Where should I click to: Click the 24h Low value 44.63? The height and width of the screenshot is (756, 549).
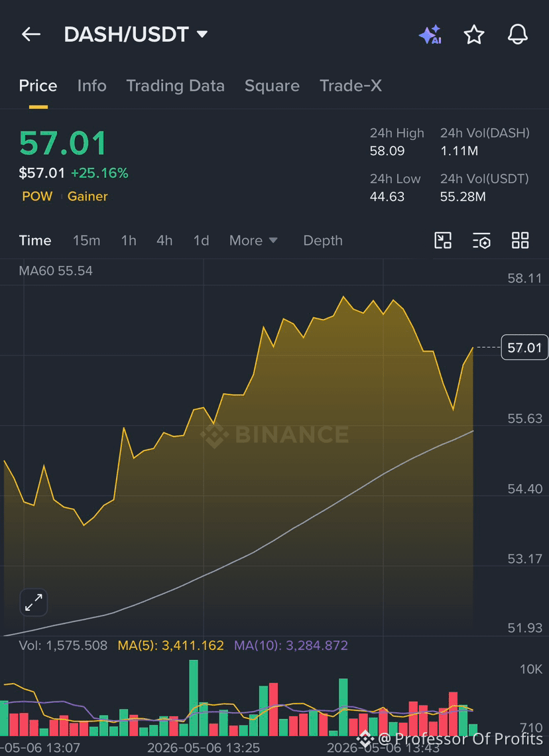(387, 197)
